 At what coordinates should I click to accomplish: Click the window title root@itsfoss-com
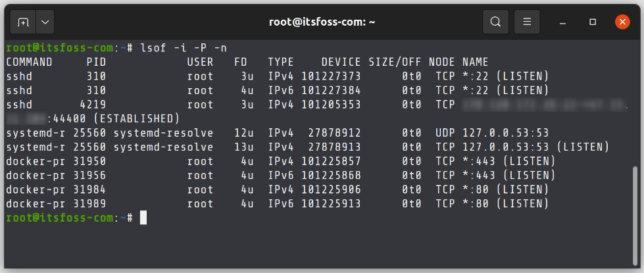[322, 22]
